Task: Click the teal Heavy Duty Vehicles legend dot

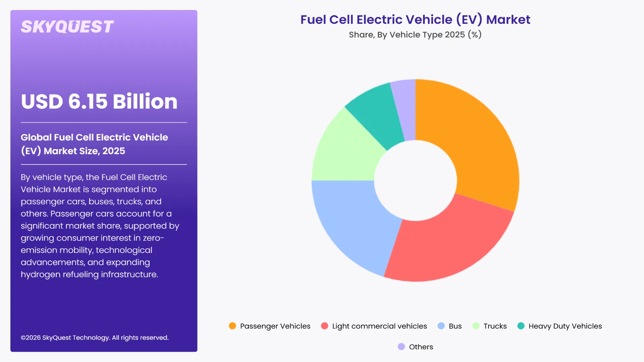Action: 521,326
